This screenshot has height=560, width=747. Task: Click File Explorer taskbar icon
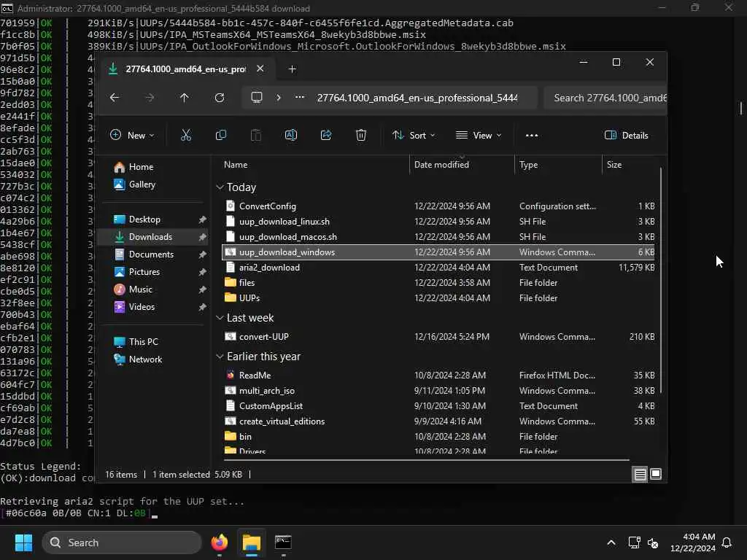tap(252, 542)
